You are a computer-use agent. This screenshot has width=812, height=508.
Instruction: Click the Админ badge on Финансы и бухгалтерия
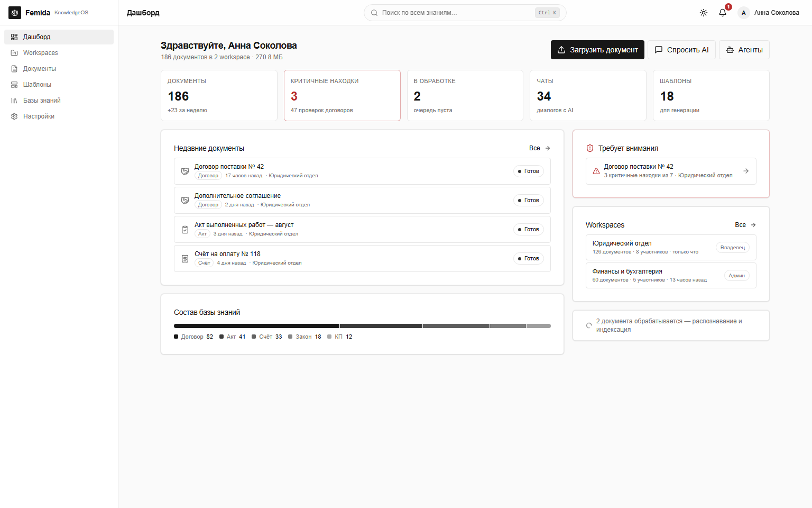pos(737,276)
